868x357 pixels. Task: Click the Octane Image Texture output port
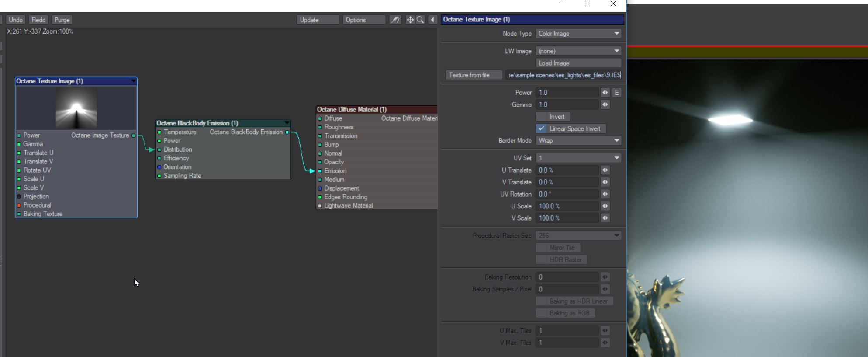134,135
